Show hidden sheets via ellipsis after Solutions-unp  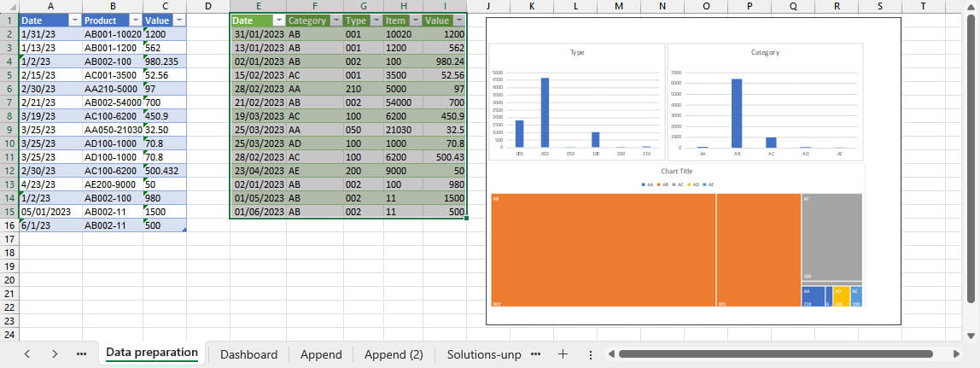[x=536, y=353]
